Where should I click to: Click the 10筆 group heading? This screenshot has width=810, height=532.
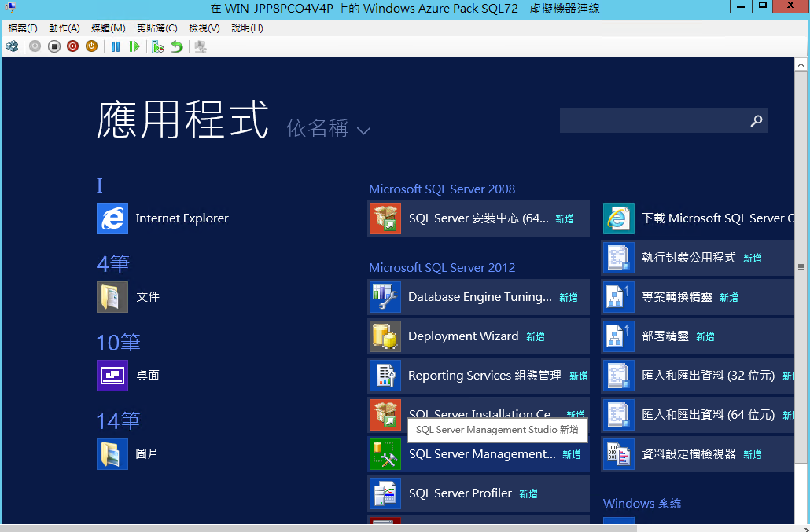tap(118, 342)
